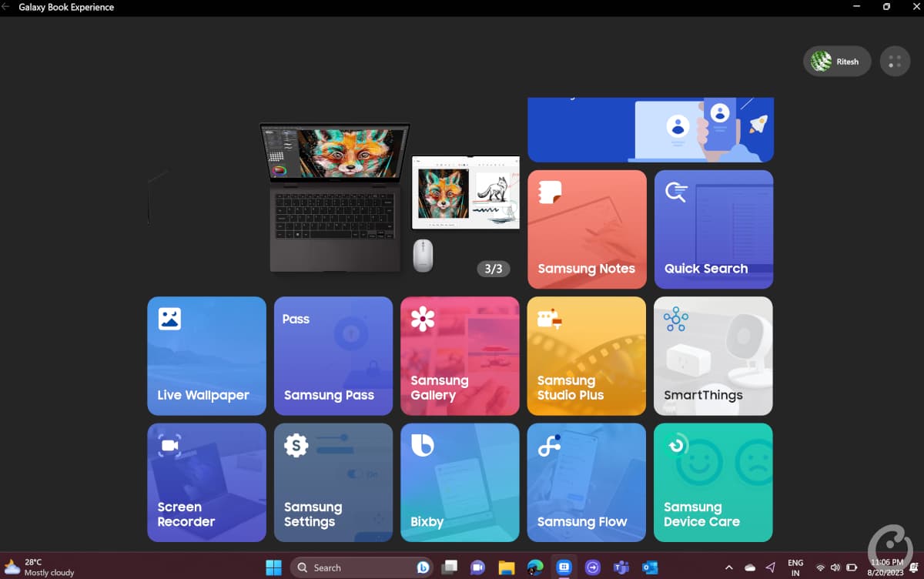The width and height of the screenshot is (924, 579).
Task: Open the Samsung Notes tile
Action: [x=587, y=229]
